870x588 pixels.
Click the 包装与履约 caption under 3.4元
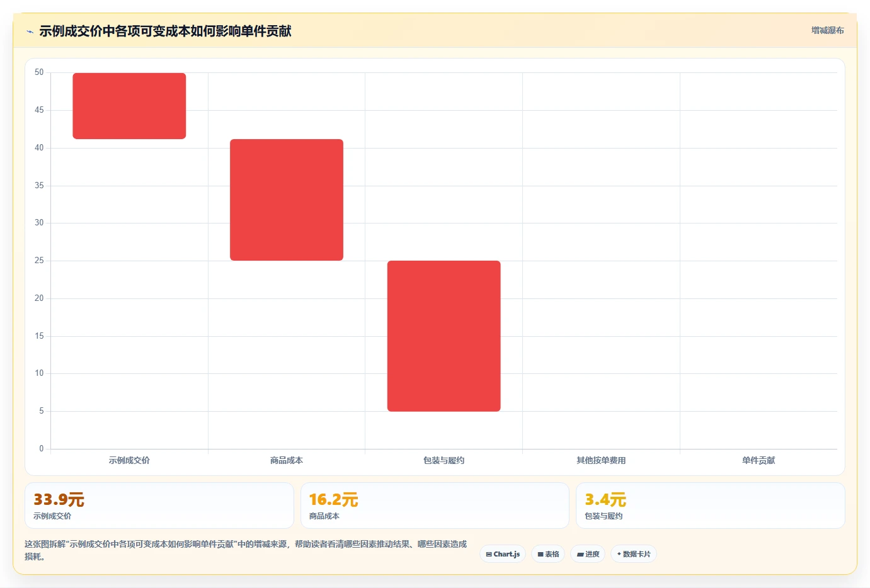[x=604, y=516]
